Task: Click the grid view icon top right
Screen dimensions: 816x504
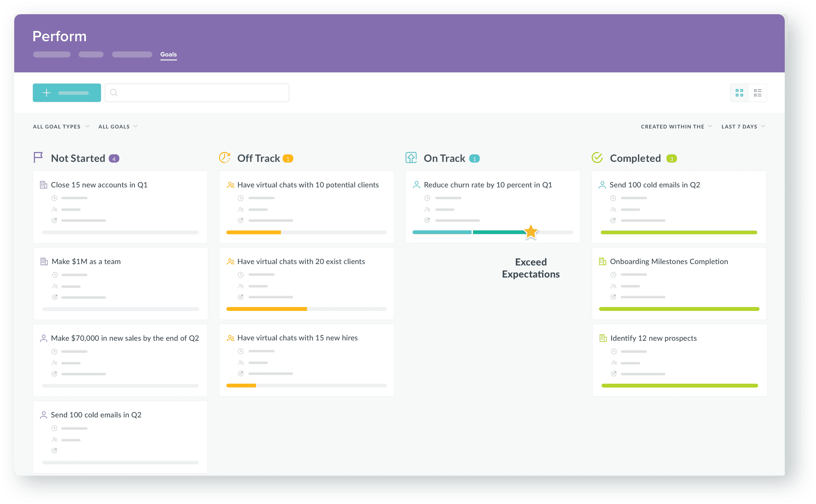Action: [740, 92]
